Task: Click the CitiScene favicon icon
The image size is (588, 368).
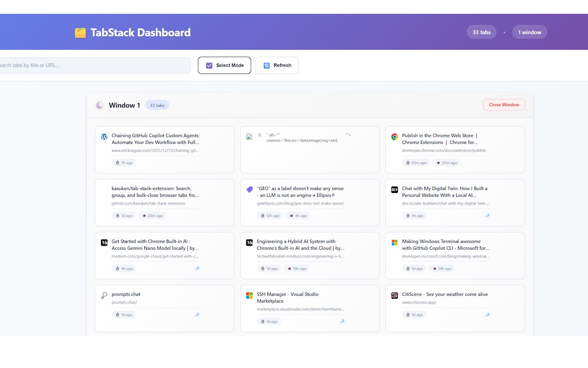Action: tap(394, 295)
